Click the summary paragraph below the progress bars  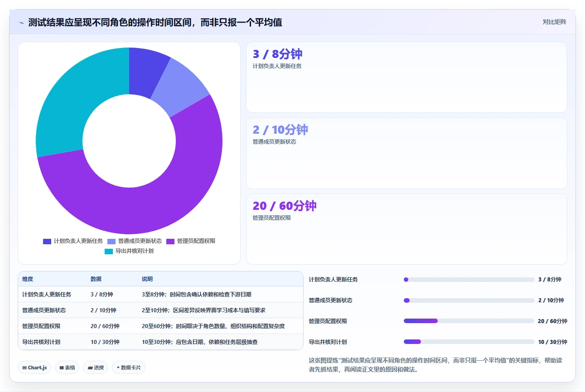pos(435,365)
